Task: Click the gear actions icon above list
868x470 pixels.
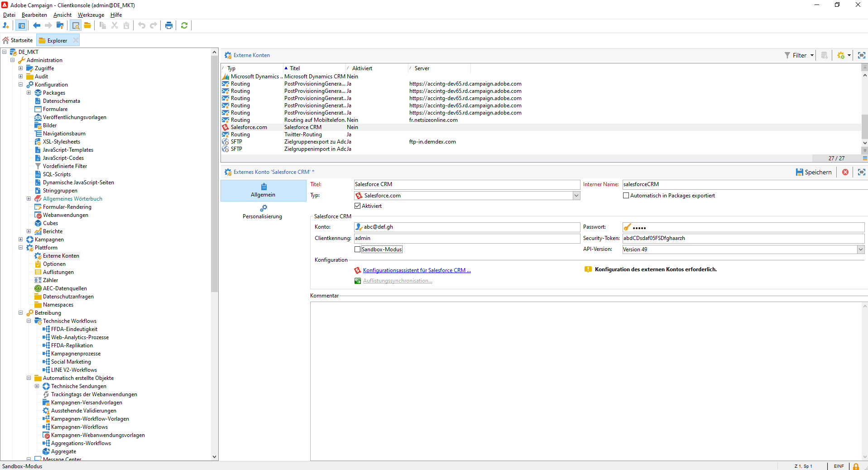Action: click(x=841, y=55)
